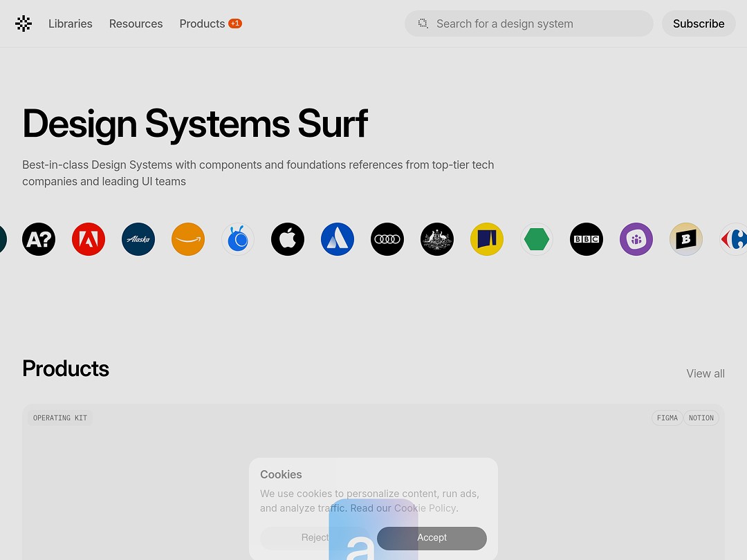The image size is (747, 560).
Task: Open the Apple logo icon
Action: (288, 239)
